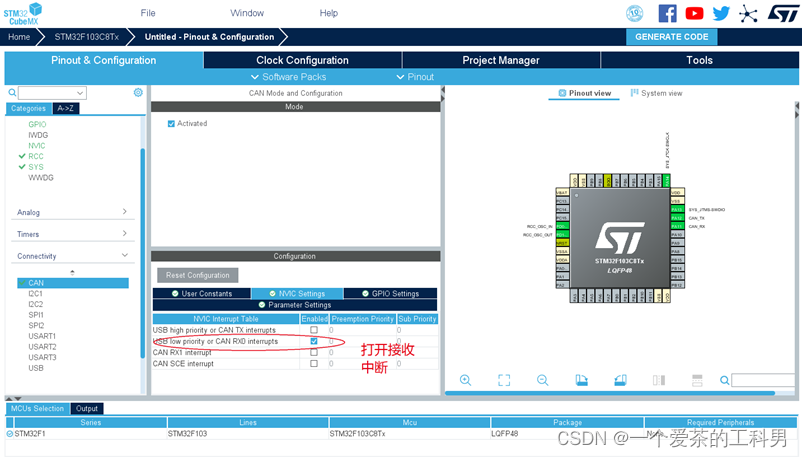Collapse the right side panel arrow

tap(796, 106)
